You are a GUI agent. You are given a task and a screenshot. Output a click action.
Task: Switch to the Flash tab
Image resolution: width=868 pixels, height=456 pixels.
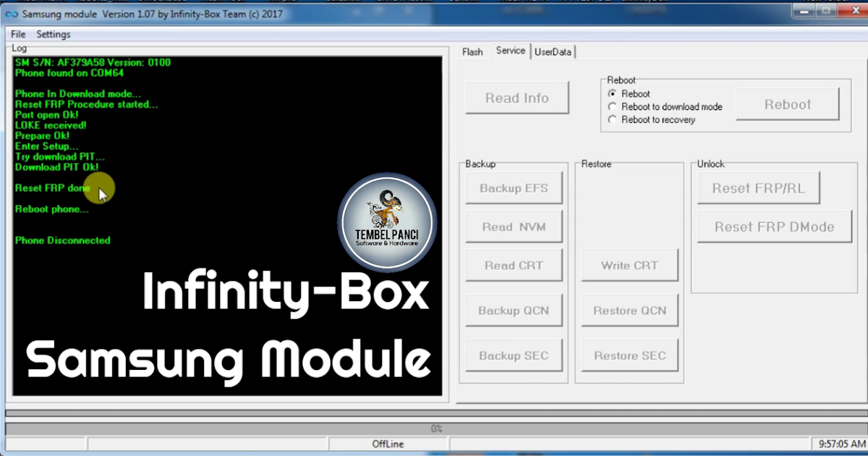tap(472, 51)
